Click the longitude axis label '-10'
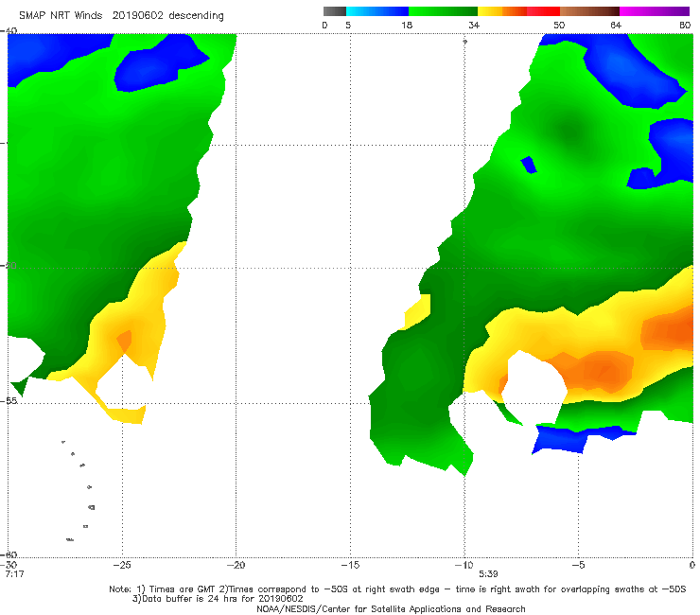700x615 pixels. coord(464,565)
